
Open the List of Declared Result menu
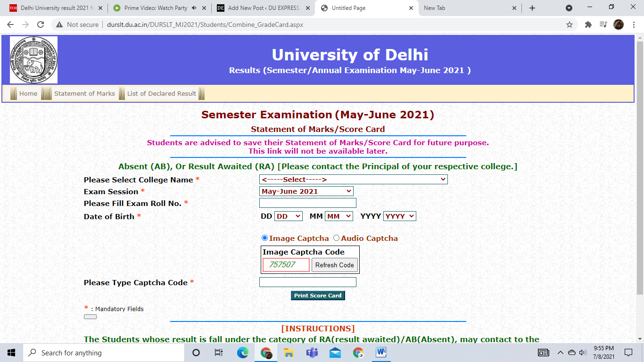tap(161, 93)
